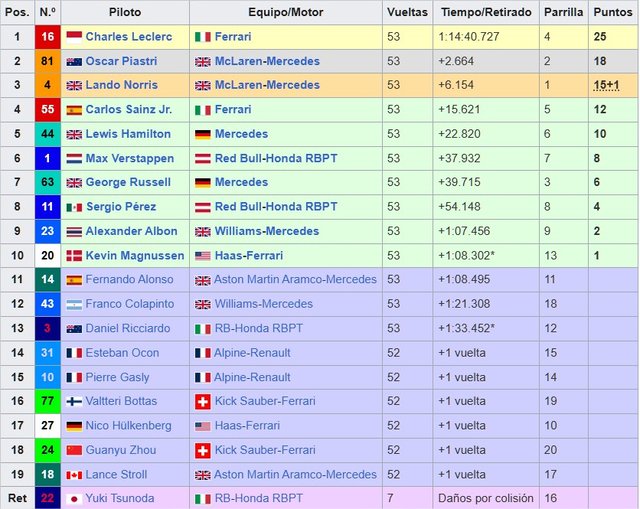
Task: Open the Red Bull-Honda RBPT link in Pérez's row
Action: click(x=276, y=207)
